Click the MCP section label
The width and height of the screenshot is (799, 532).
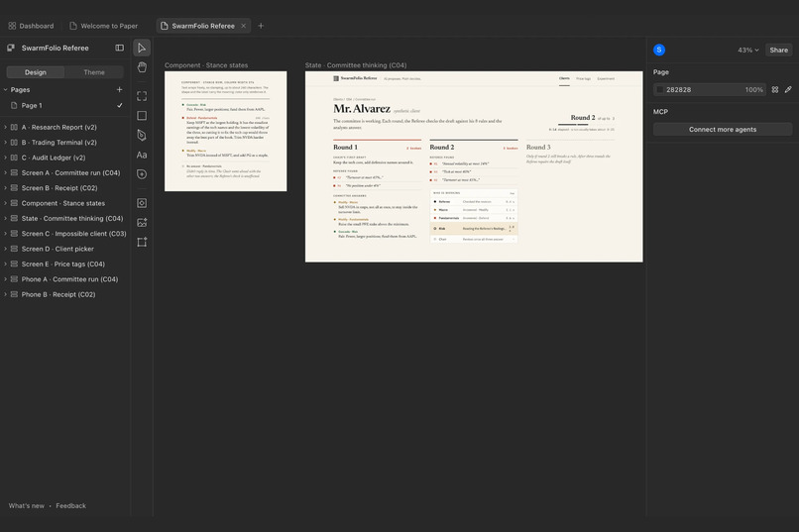click(x=660, y=112)
